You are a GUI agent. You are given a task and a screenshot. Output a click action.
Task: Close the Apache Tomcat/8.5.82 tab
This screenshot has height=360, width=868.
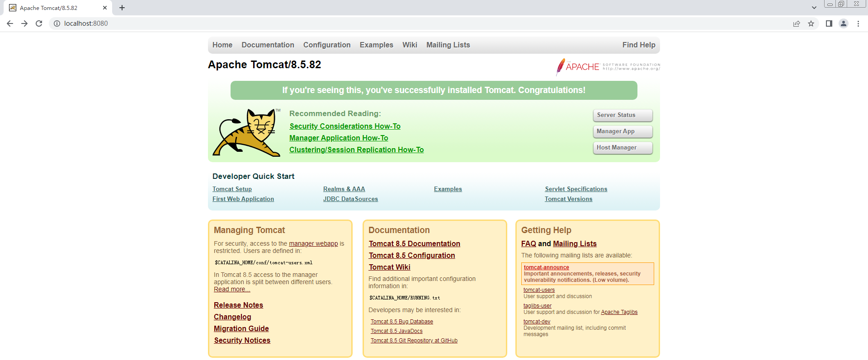click(105, 8)
